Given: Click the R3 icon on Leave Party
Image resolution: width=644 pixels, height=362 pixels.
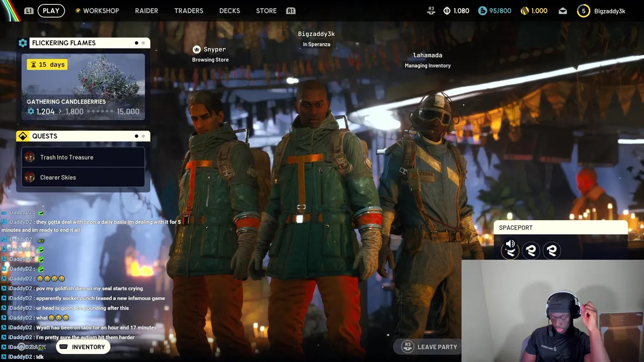Looking at the screenshot, I should 408,346.
